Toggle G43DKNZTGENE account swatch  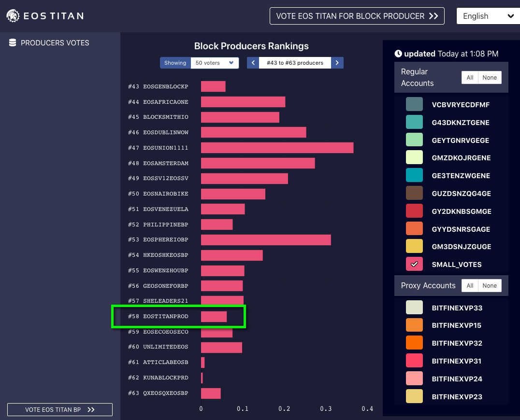414,122
